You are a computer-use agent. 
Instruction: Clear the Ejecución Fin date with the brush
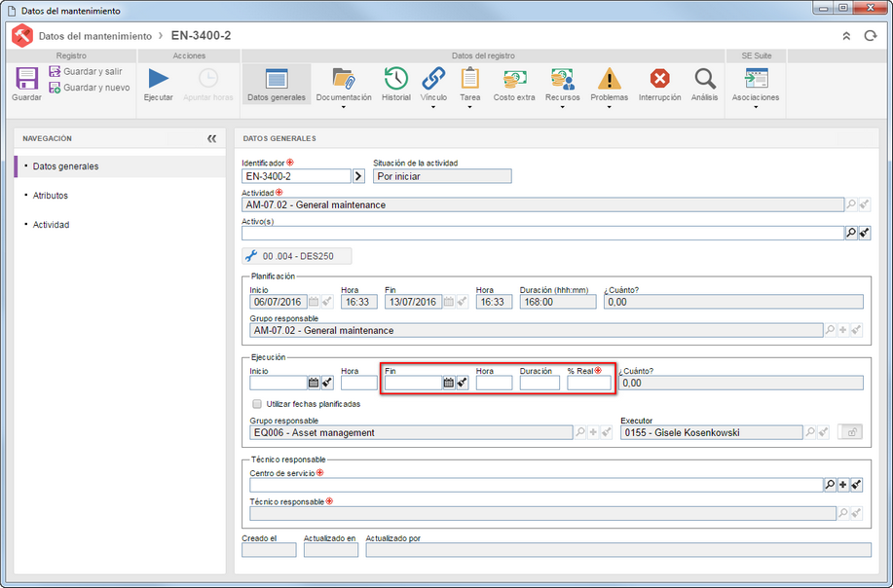tap(462, 384)
